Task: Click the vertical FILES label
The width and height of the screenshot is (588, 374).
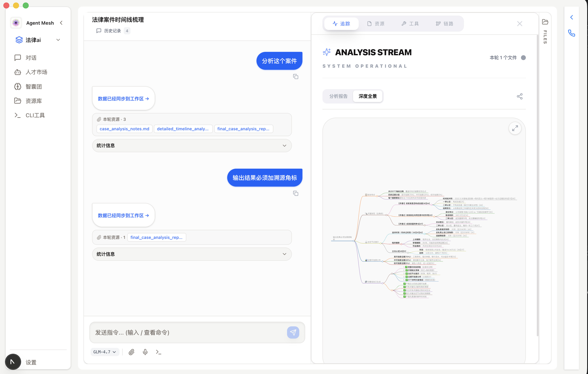Action: (545, 37)
